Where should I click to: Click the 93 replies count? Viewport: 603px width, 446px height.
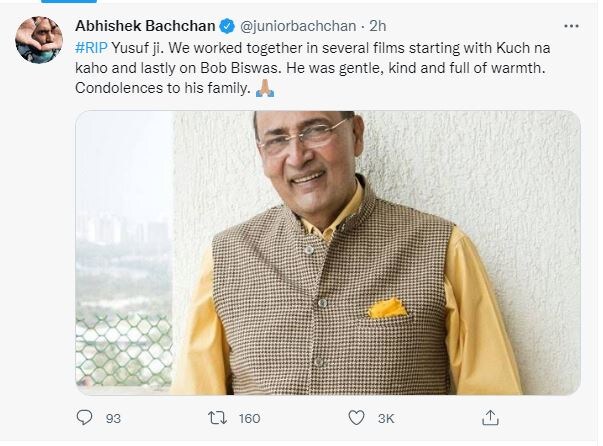point(112,416)
